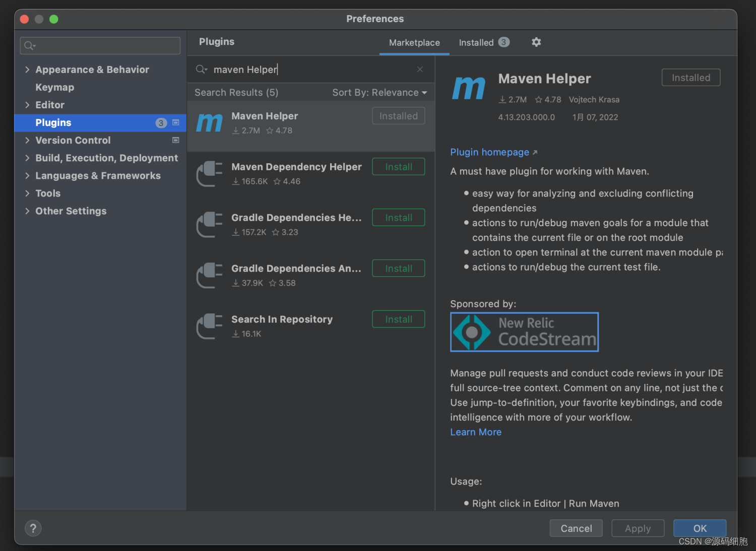Image resolution: width=756 pixels, height=551 pixels.
Task: Expand Languages & Frameworks node
Action: [x=27, y=175]
